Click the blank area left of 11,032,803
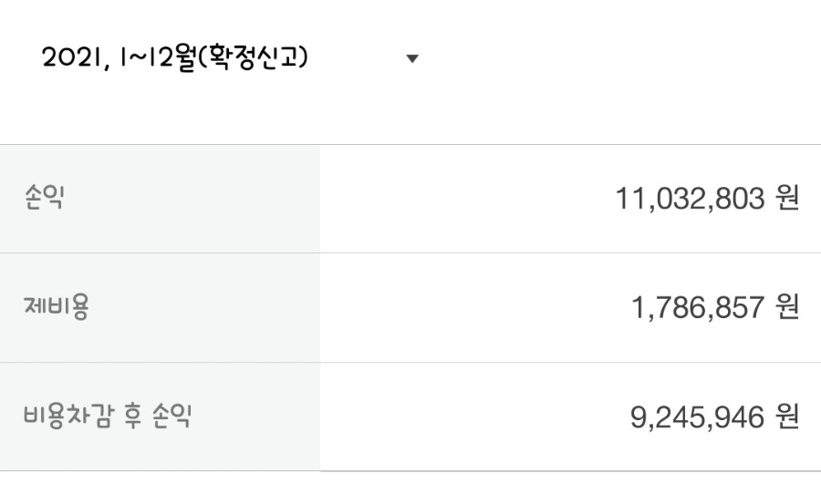This screenshot has width=821, height=504. pyautogui.click(x=468, y=199)
